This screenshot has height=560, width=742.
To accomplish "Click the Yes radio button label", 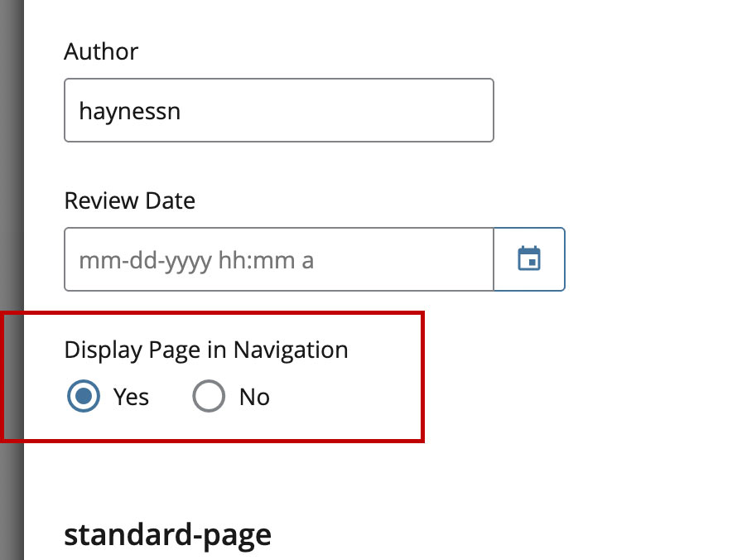I will 130,396.
